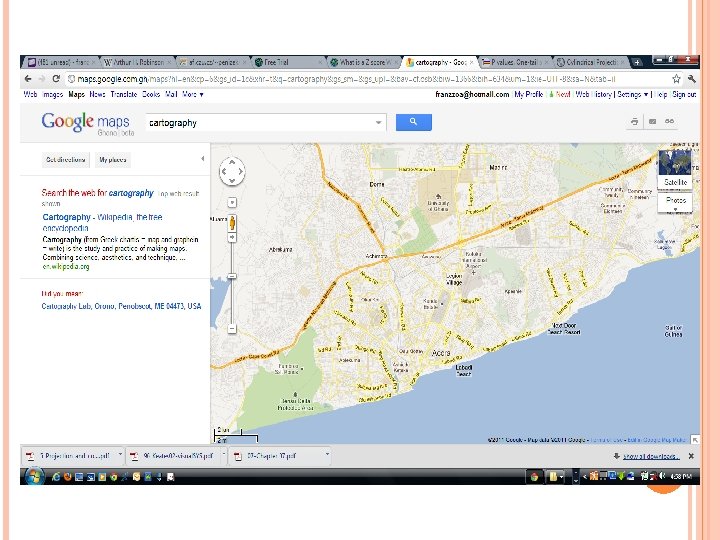Open the My Profile link
The width and height of the screenshot is (720, 540).
click(529, 94)
